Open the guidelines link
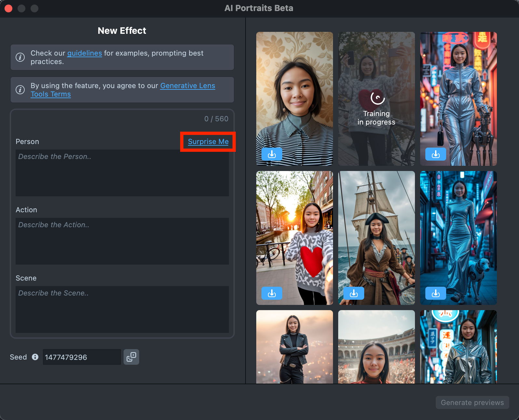This screenshot has height=420, width=519. (x=85, y=53)
